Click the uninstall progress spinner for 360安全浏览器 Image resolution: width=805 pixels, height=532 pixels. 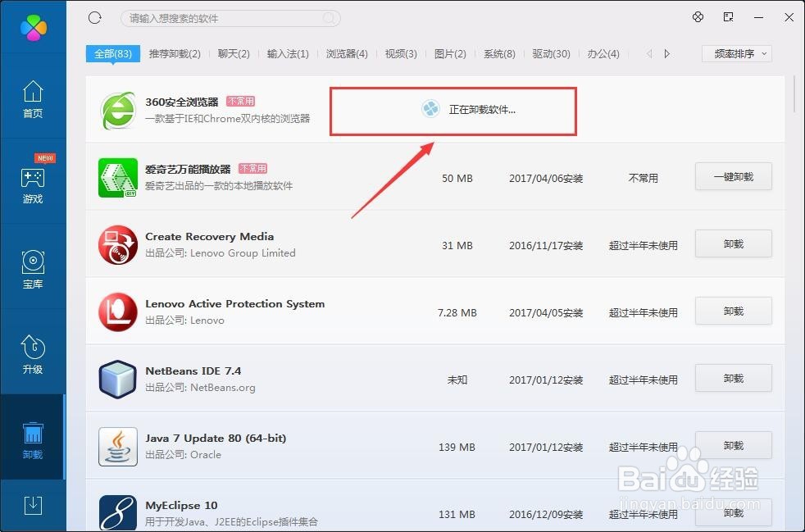430,108
